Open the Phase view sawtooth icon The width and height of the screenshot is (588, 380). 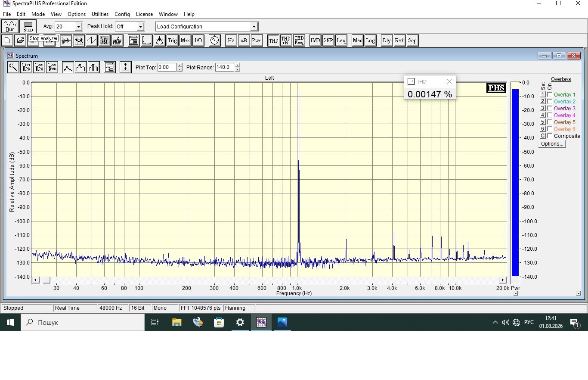pos(92,40)
